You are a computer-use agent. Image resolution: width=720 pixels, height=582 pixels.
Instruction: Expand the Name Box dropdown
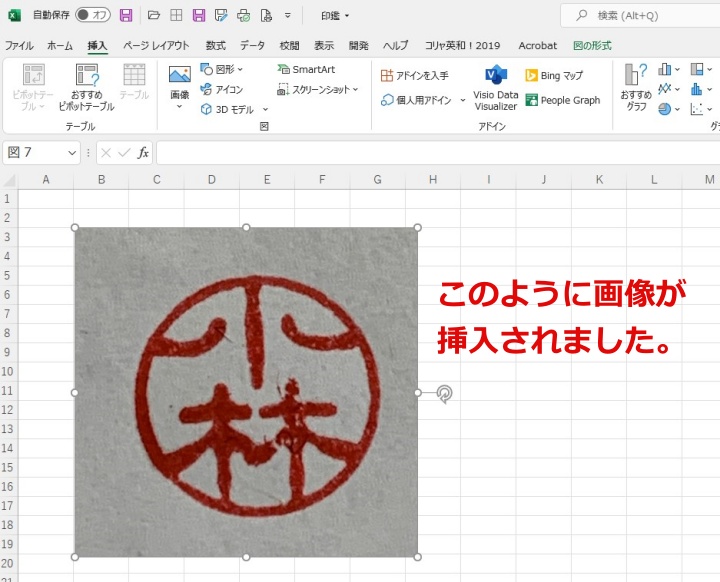[x=72, y=153]
